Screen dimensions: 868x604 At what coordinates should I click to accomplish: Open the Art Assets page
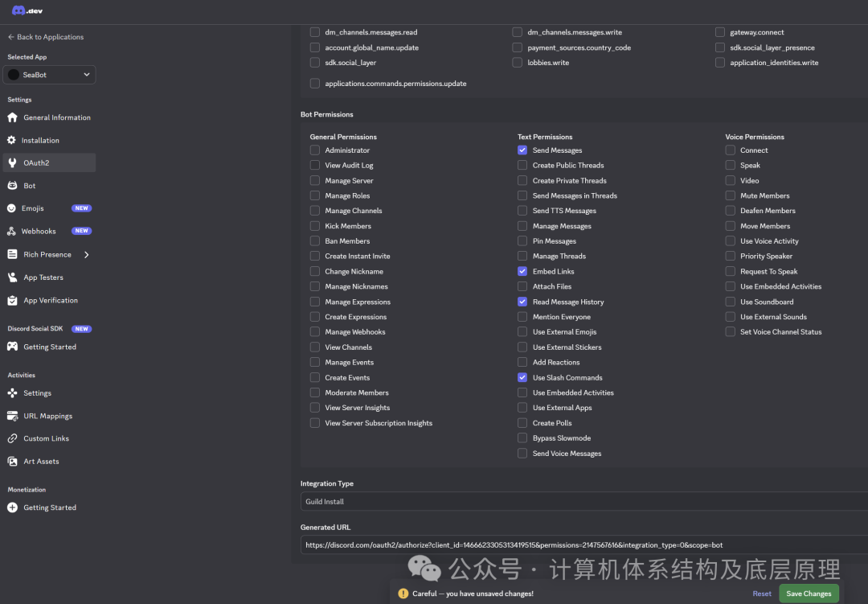pos(49,461)
